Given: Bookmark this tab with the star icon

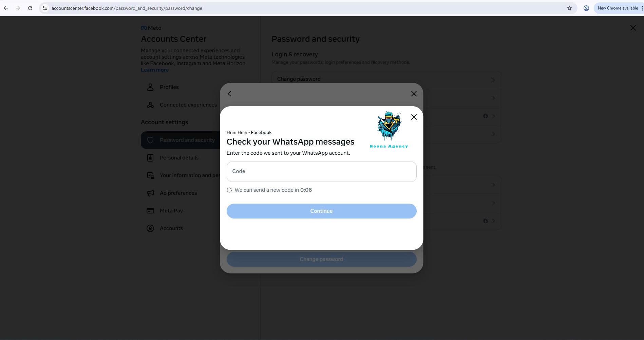Looking at the screenshot, I should click(x=569, y=8).
